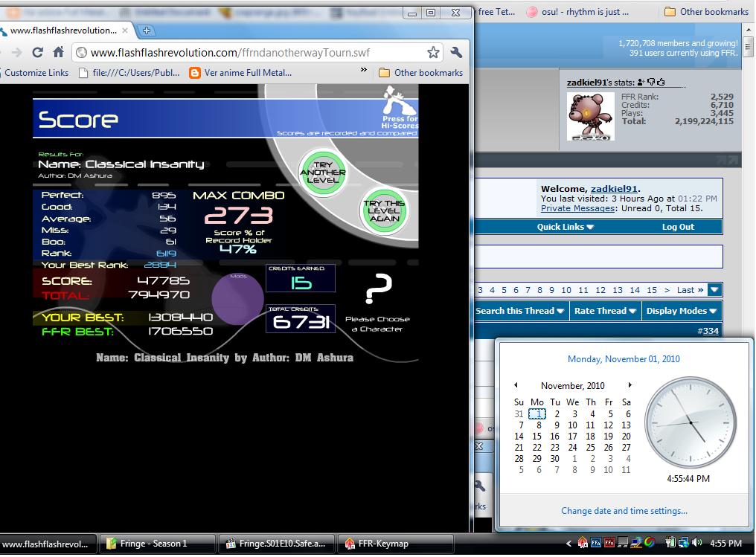Open the file:///C:/Users/Publ bookmark
This screenshot has height=557, width=756.
coord(129,73)
